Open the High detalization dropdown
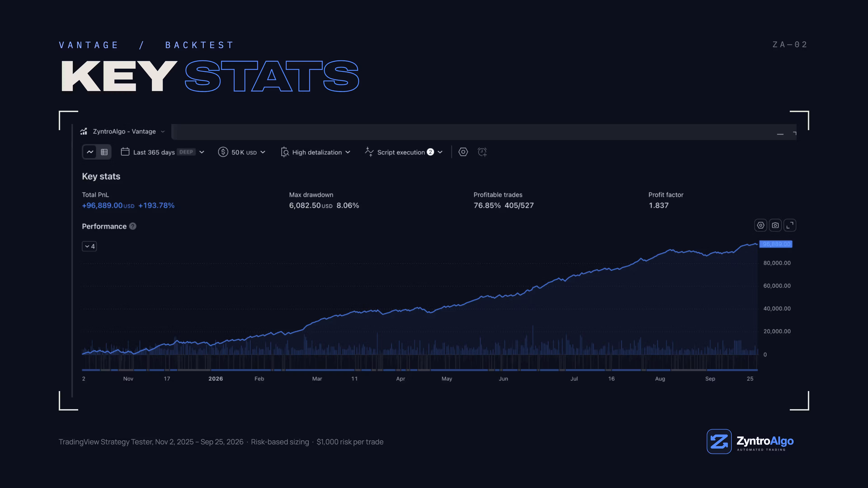The height and width of the screenshot is (488, 868). (x=316, y=152)
